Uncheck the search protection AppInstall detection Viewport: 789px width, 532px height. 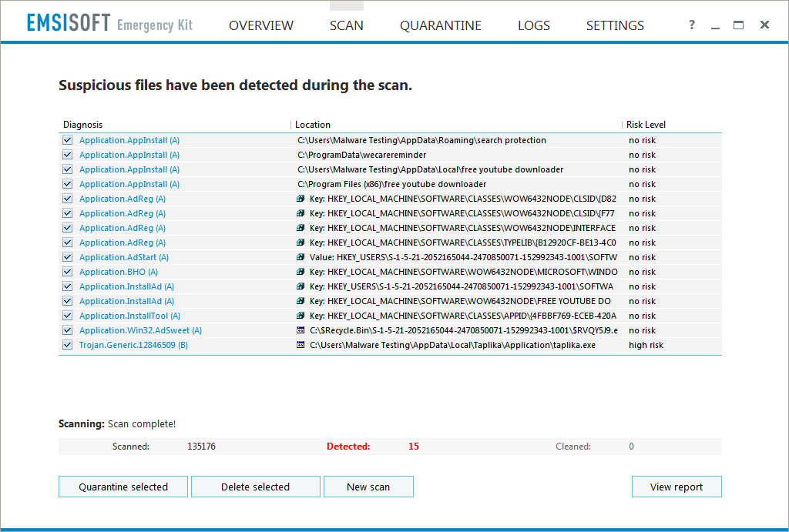pyautogui.click(x=68, y=140)
